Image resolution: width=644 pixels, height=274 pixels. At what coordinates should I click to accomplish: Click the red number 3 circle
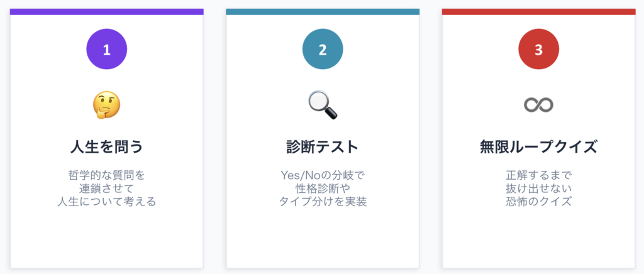point(538,51)
